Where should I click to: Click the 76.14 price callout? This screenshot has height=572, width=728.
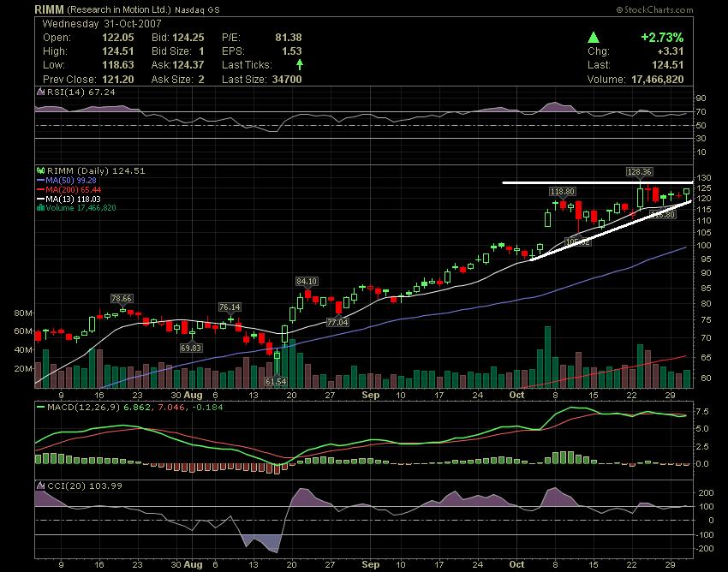coord(230,307)
